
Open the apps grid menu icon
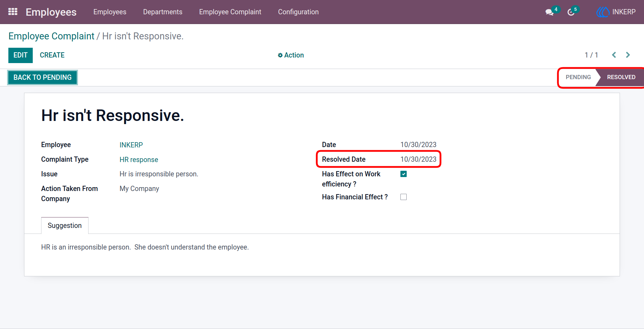13,12
